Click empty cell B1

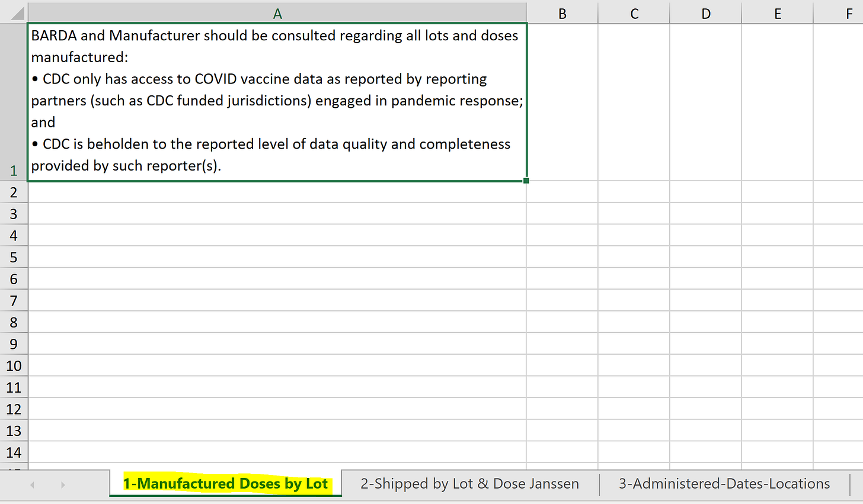(x=562, y=102)
